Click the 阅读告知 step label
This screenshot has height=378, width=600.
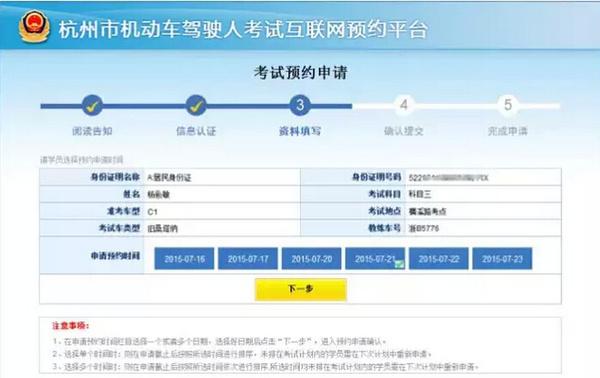point(92,131)
